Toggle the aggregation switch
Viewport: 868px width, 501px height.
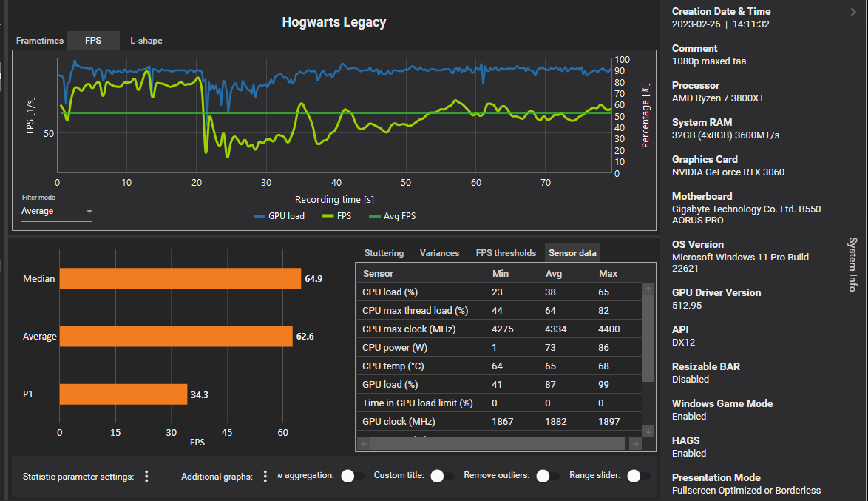(353, 476)
